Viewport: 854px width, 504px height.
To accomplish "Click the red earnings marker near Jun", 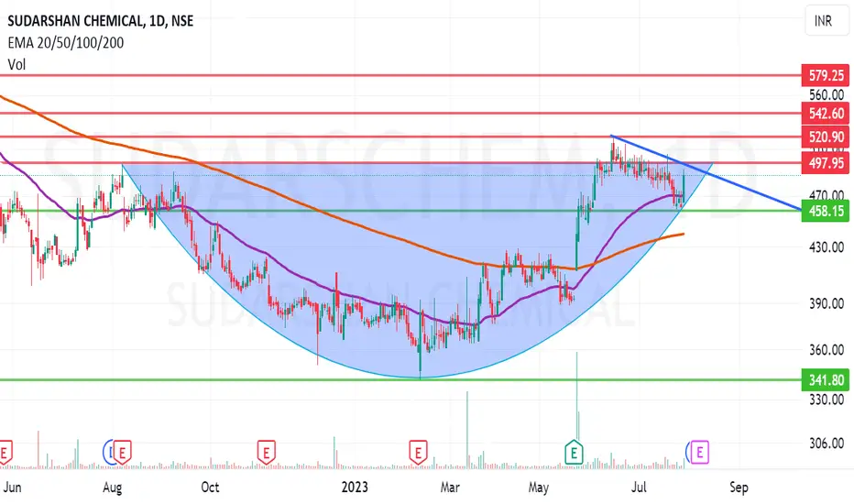I will (5, 453).
